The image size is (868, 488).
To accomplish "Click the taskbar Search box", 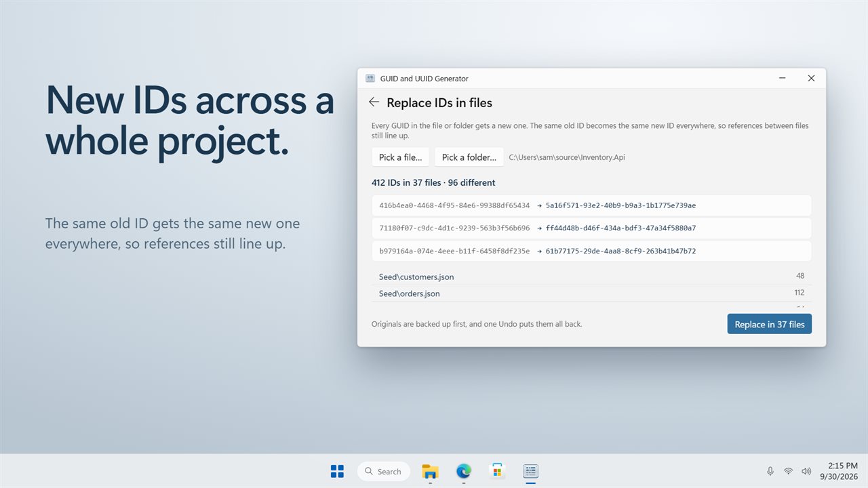I will click(383, 471).
